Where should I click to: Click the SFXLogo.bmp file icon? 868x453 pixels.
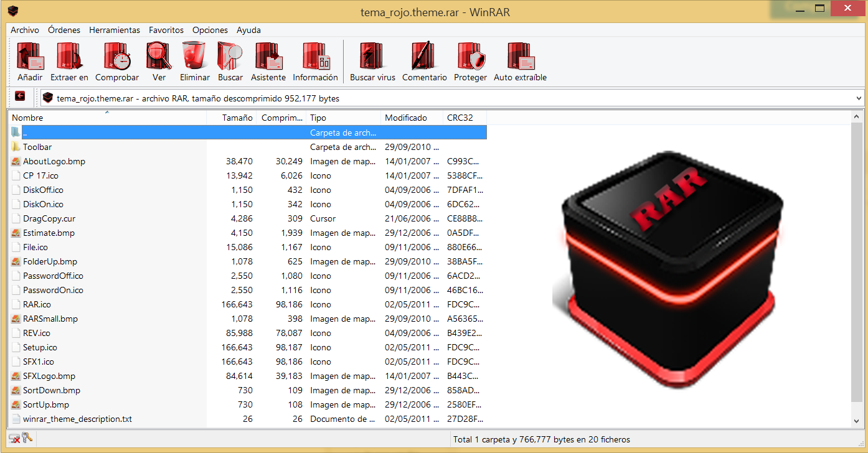point(16,376)
